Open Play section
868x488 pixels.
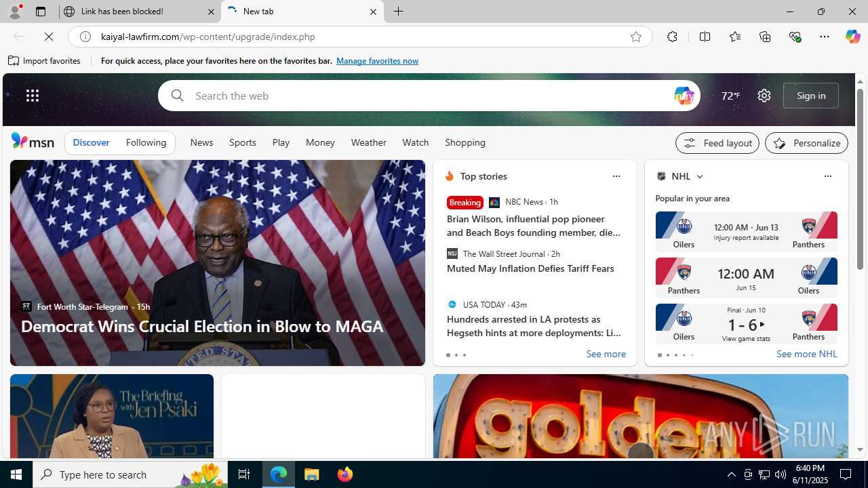(281, 142)
